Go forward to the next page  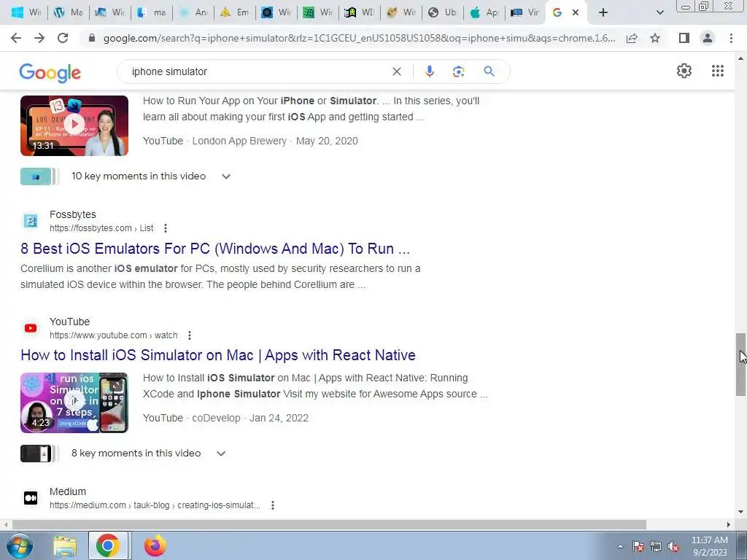39,38
